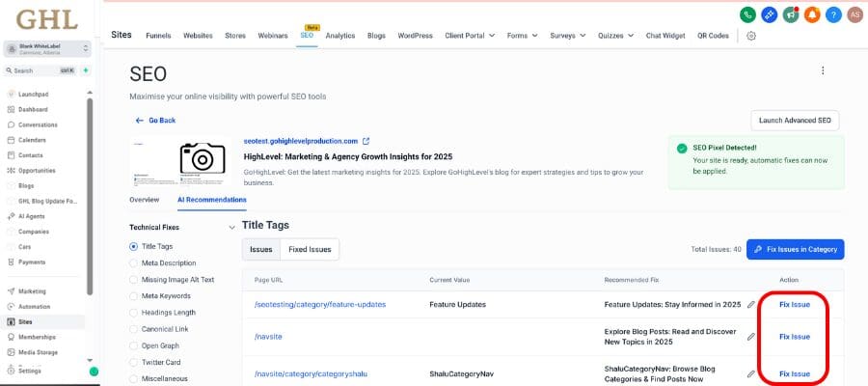Expand the Client Portal dropdown

(470, 36)
